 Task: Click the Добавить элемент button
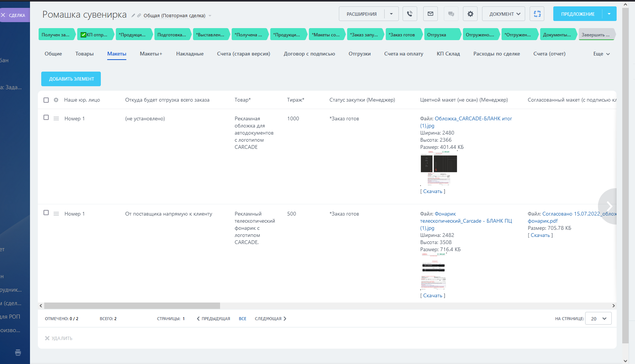click(x=71, y=79)
